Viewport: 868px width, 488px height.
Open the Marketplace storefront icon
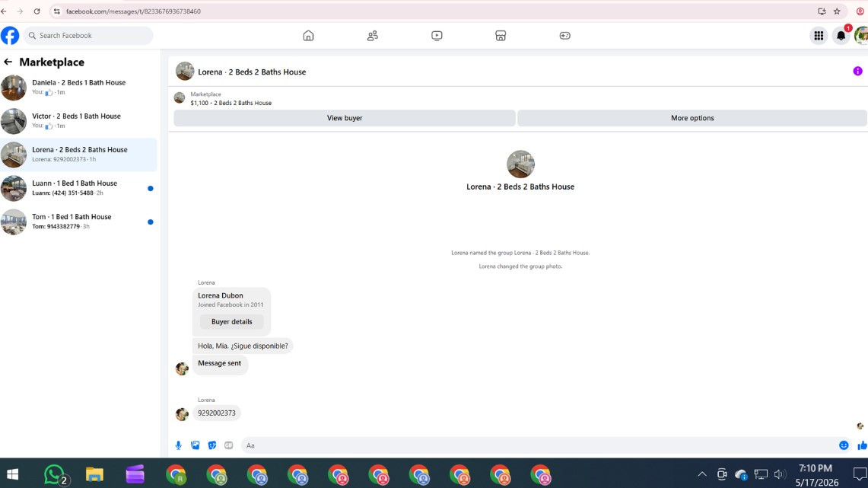pyautogui.click(x=501, y=36)
